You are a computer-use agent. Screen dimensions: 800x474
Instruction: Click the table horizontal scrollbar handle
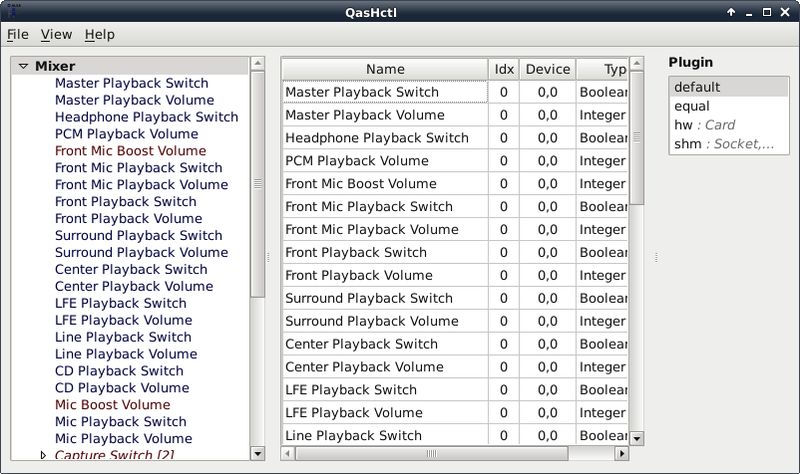[432, 453]
